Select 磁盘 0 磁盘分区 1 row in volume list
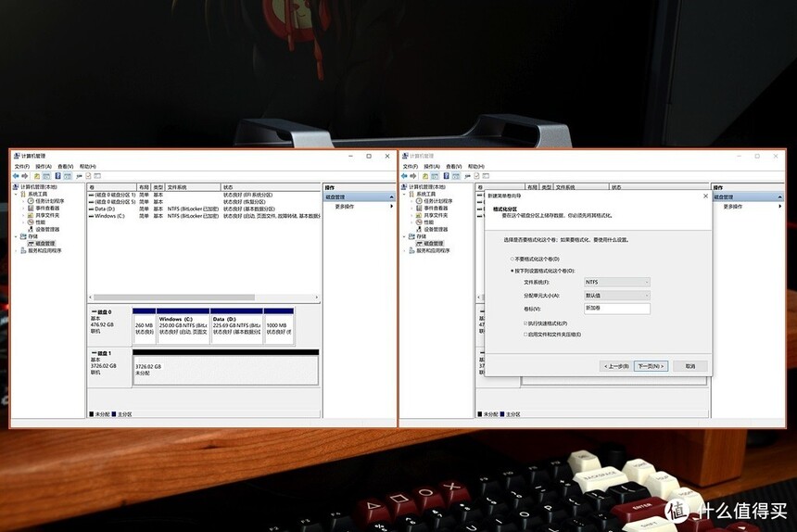The height and width of the screenshot is (532, 797). 204,195
